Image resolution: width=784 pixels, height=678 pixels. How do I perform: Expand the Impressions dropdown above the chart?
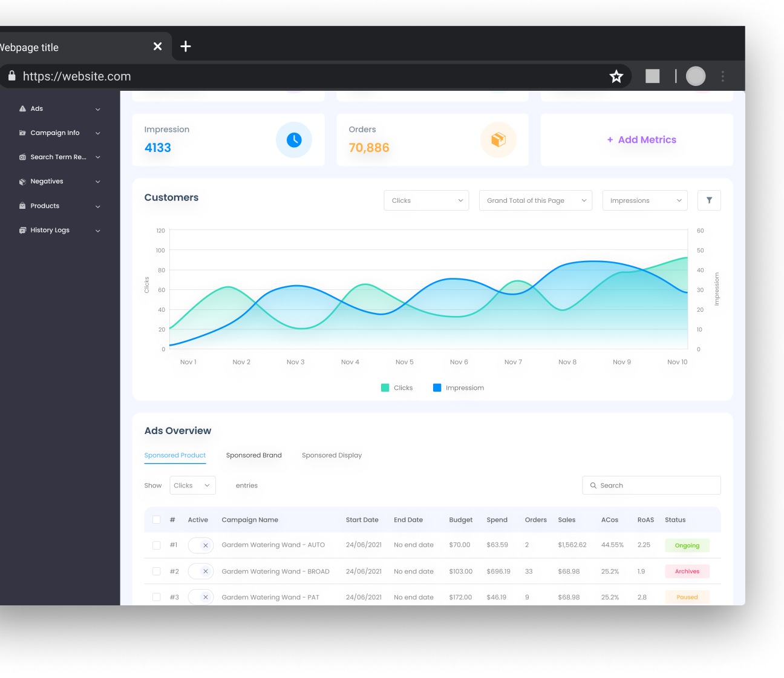click(x=644, y=200)
